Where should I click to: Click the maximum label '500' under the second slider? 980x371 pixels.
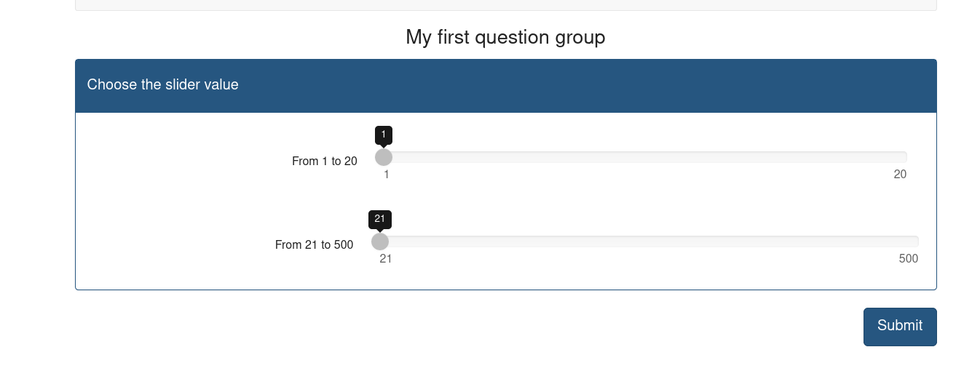908,259
